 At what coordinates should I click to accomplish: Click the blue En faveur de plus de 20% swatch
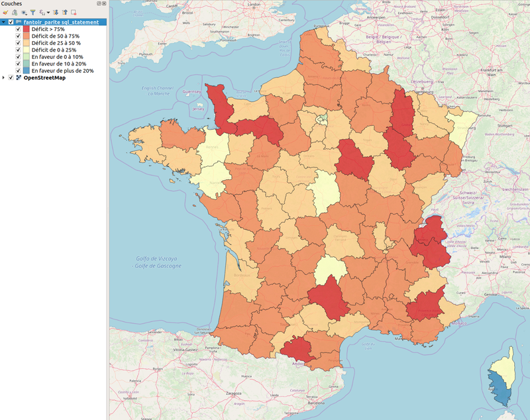[26, 70]
